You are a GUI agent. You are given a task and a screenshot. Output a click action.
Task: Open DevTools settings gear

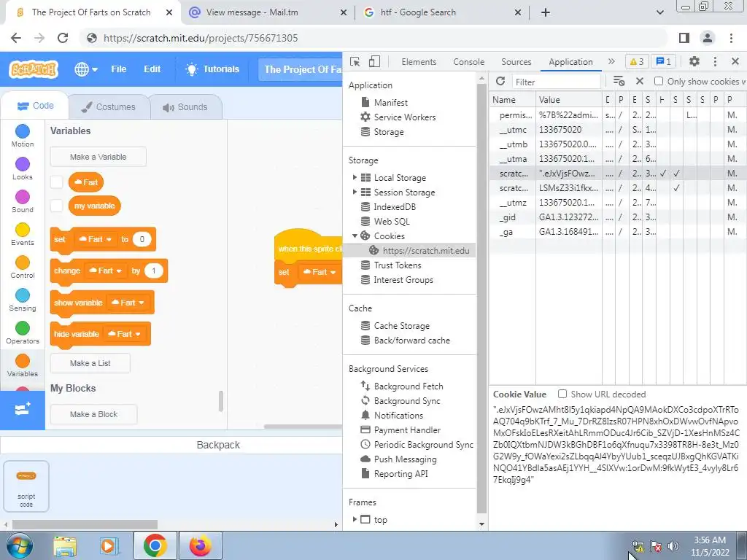coord(694,61)
